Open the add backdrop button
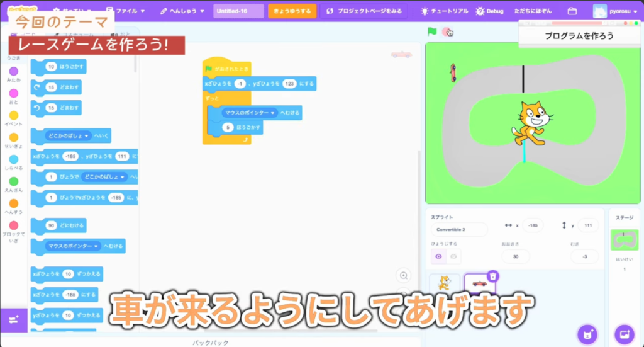 (x=625, y=334)
